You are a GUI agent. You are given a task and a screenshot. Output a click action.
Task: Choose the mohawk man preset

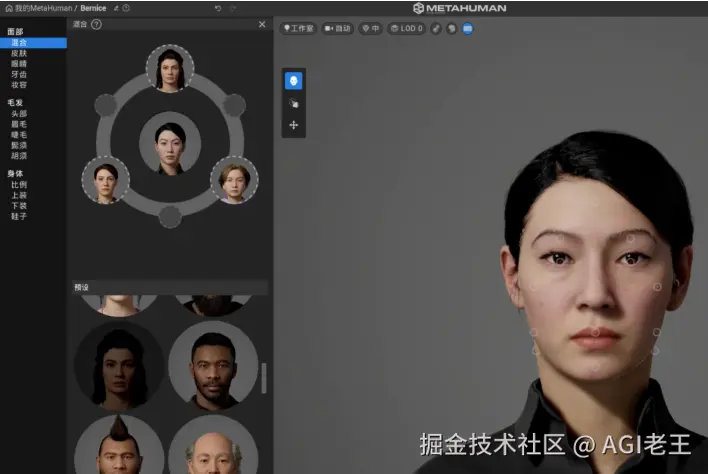(x=119, y=445)
